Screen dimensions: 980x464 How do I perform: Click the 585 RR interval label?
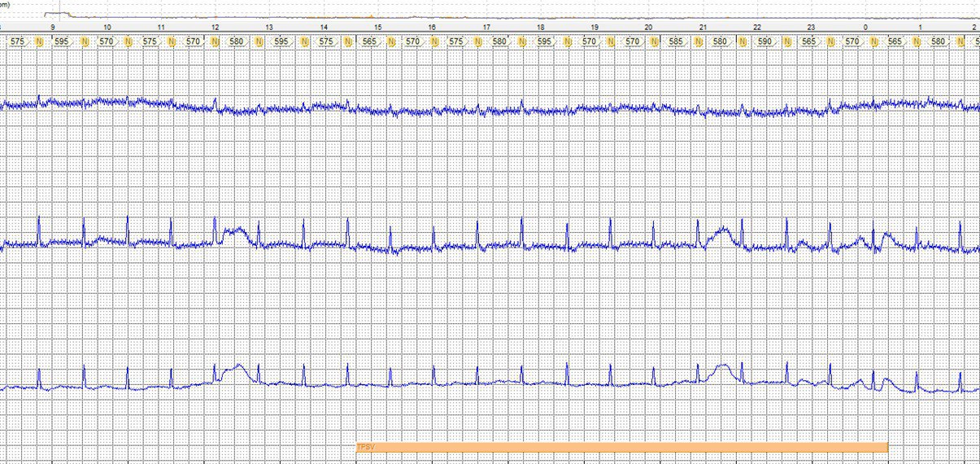(676, 41)
